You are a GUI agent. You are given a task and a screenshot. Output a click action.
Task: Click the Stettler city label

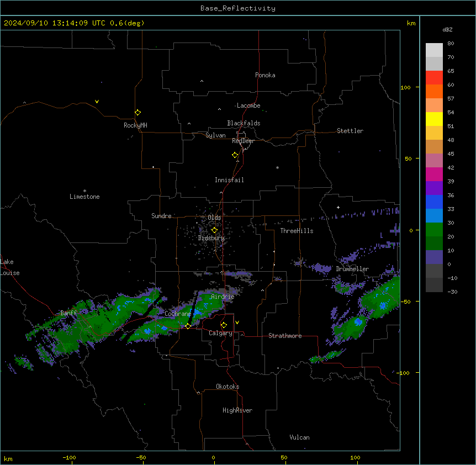[350, 131]
